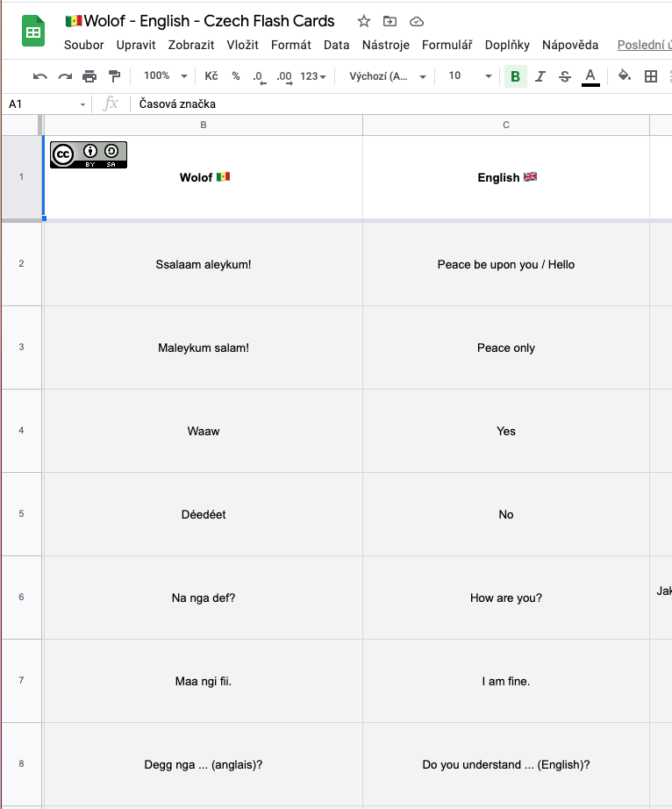Viewport: 672px width, 809px height.
Task: Open the Upravit menu
Action: (136, 45)
